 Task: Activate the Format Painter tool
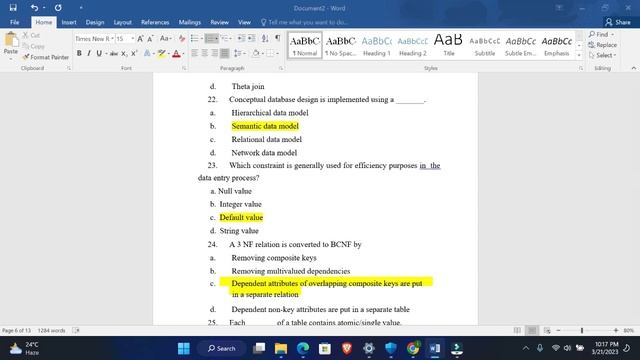click(x=45, y=57)
